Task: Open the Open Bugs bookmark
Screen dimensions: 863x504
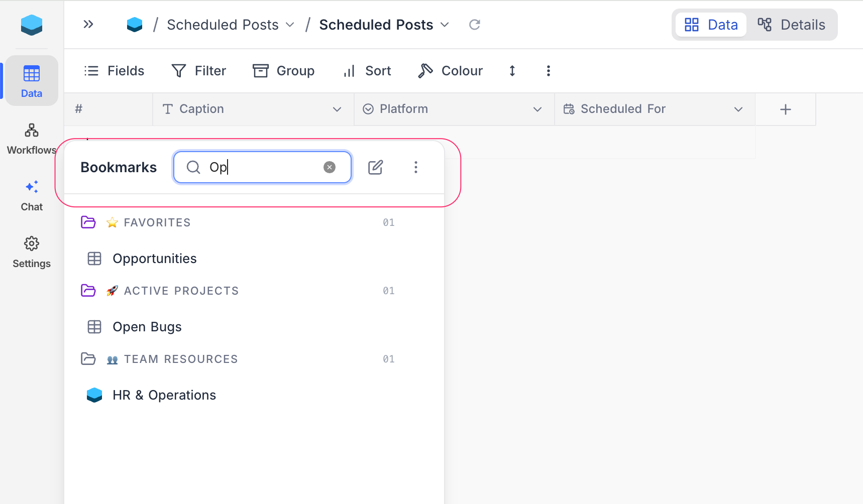Action: pos(147,327)
